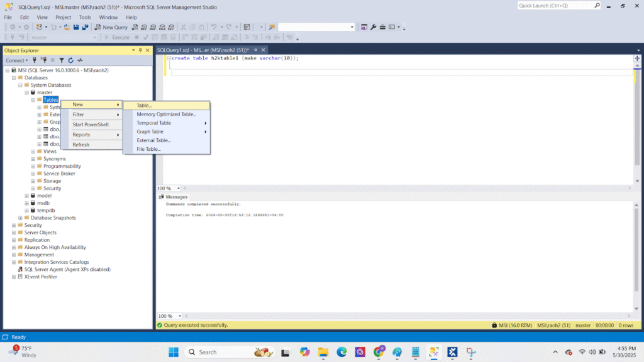Image resolution: width=644 pixels, height=362 pixels.
Task: Open the Tools menu in menu bar
Action: [x=85, y=17]
